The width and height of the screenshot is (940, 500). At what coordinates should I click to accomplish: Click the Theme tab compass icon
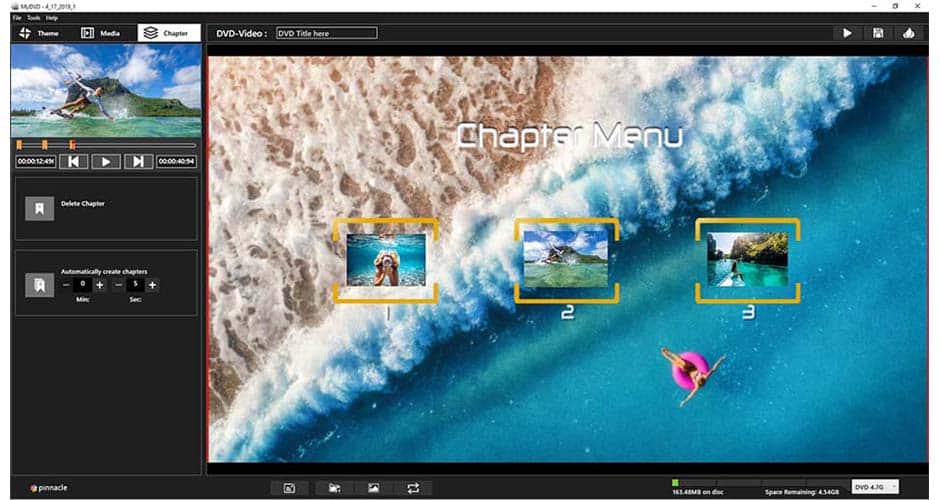point(25,33)
